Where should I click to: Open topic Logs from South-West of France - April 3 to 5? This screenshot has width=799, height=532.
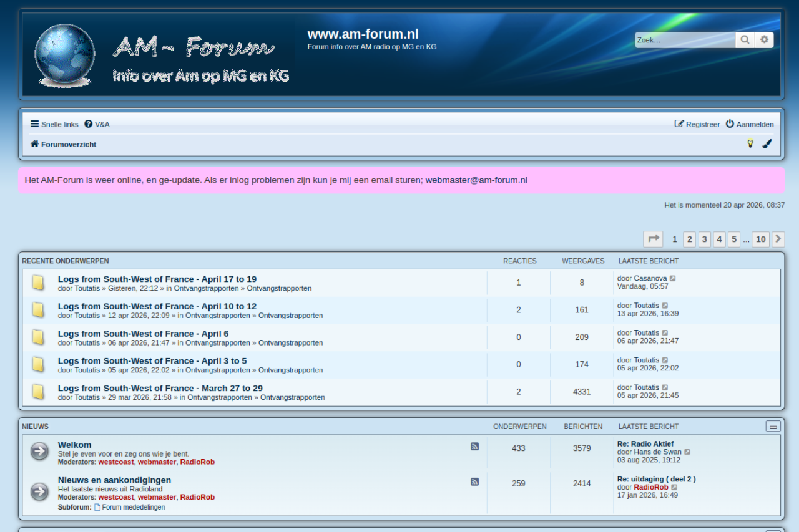pyautogui.click(x=152, y=360)
